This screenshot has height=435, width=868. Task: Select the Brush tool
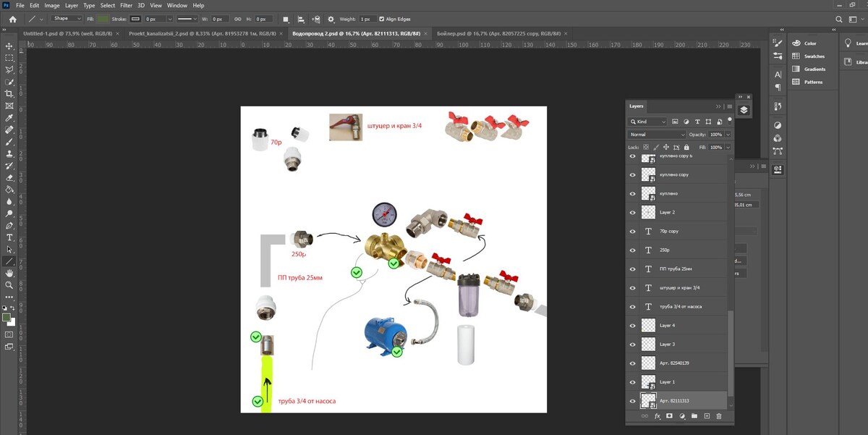9,141
